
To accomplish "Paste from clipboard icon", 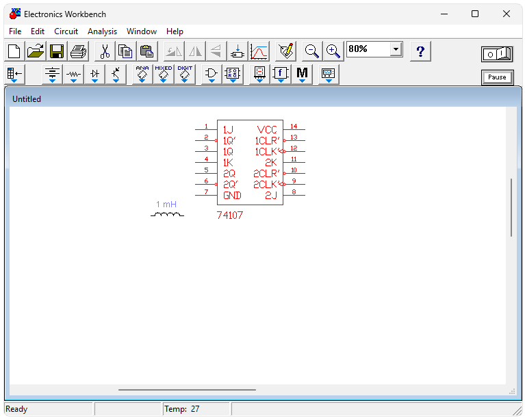I will (x=147, y=51).
